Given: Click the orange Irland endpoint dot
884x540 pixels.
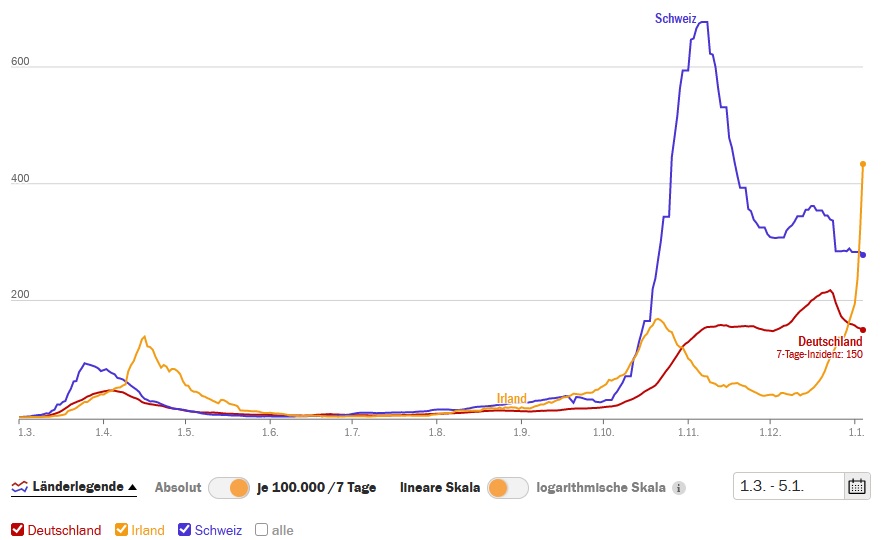Looking at the screenshot, I should [x=863, y=164].
